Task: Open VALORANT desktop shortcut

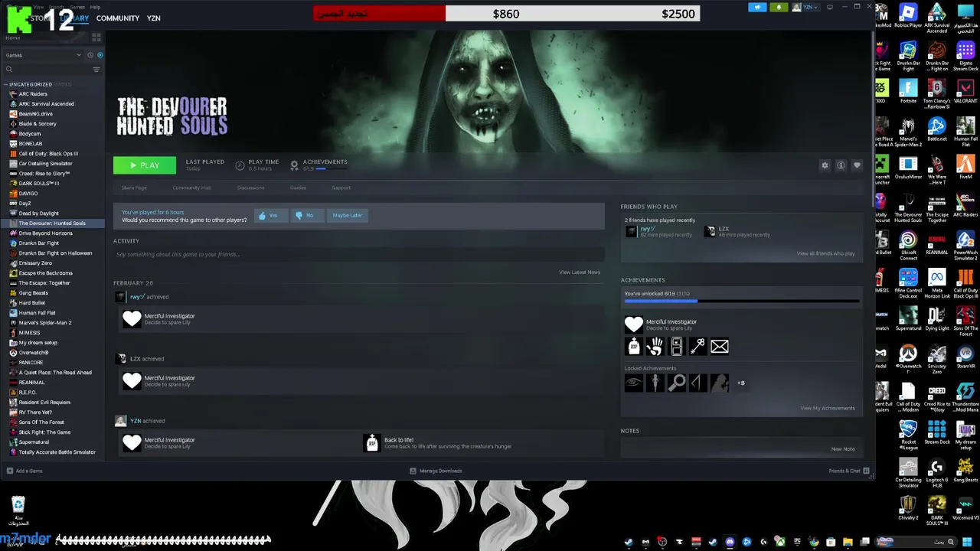Action: pos(965,92)
